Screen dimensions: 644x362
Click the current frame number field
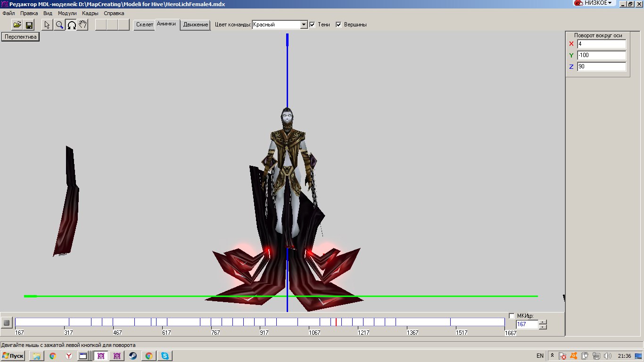click(x=527, y=324)
